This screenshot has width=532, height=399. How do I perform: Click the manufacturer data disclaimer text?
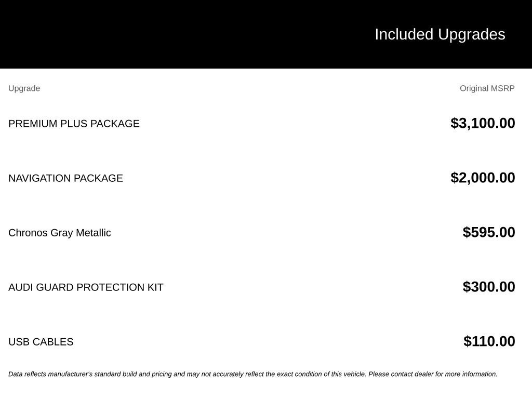[253, 374]
